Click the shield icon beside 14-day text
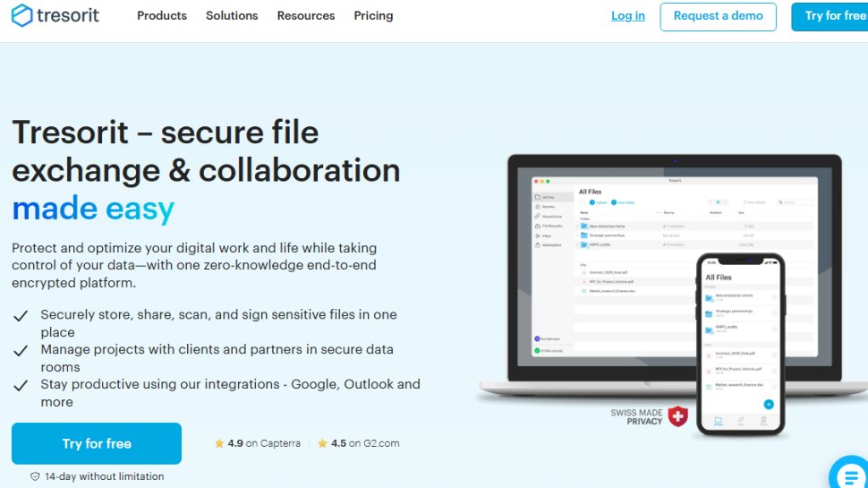 [35, 476]
